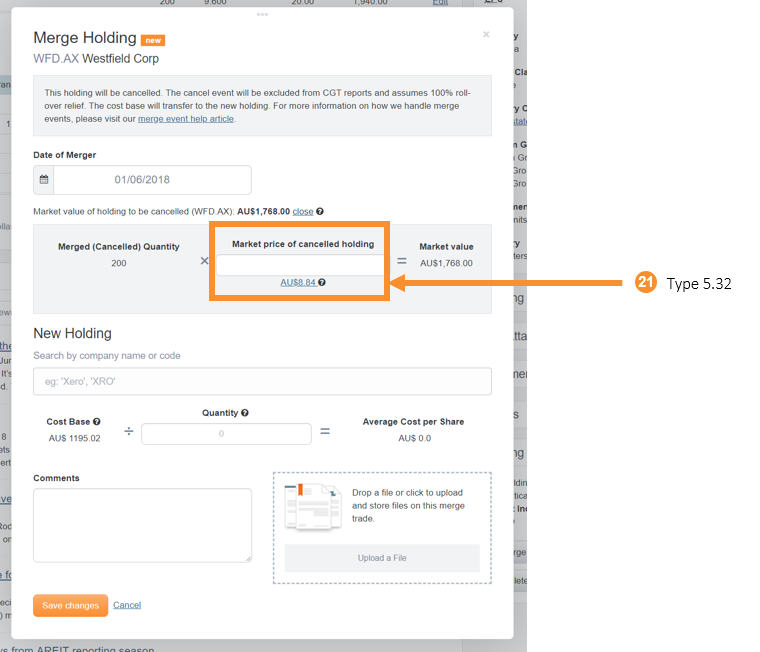Click the Upload a File button
Screen dimensions: 760x652
click(x=382, y=558)
